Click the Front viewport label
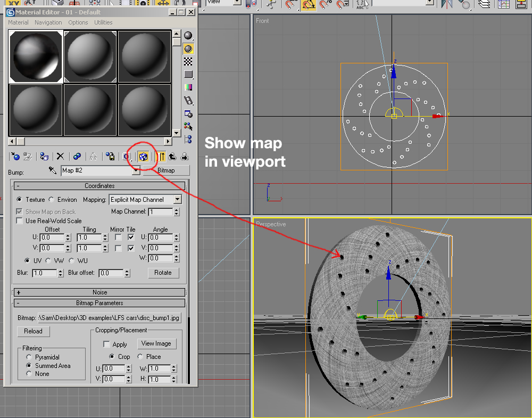This screenshot has height=418, width=532. 262,21
